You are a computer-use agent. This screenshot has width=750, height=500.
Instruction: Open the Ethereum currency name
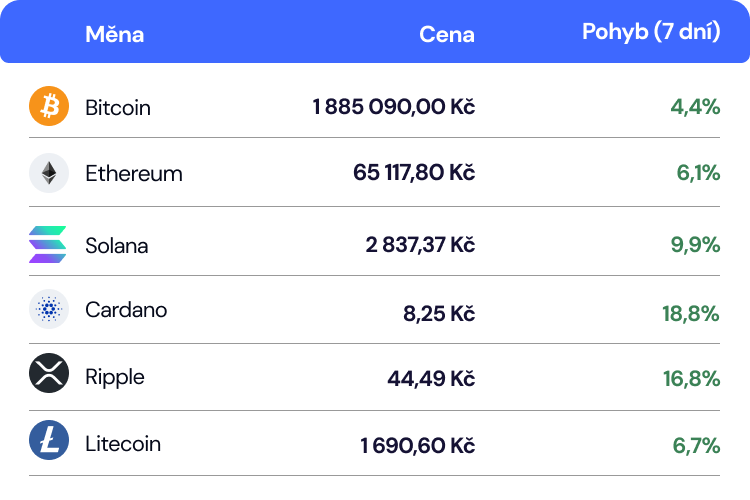(x=134, y=173)
